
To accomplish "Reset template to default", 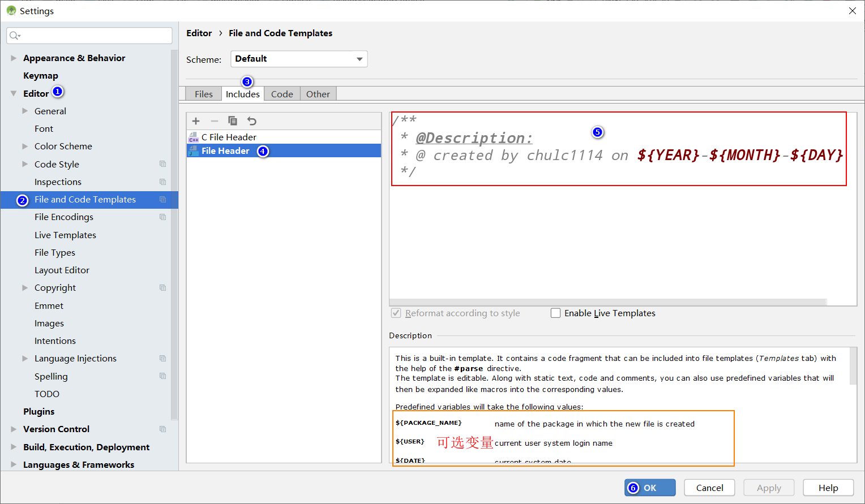I will click(x=252, y=121).
